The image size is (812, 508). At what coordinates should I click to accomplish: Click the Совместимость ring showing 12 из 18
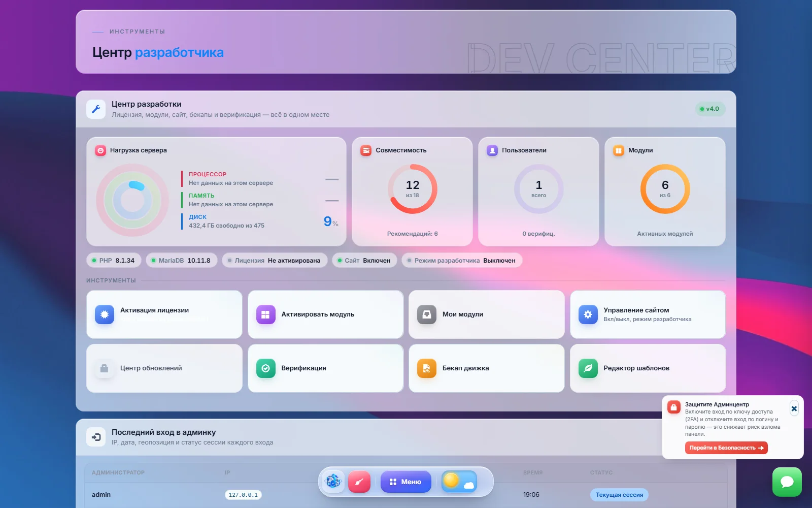[413, 189]
